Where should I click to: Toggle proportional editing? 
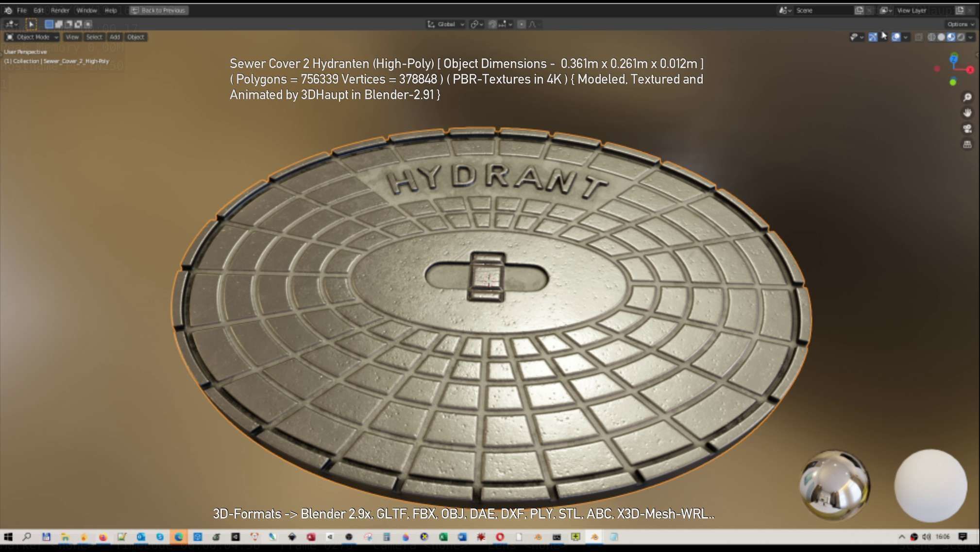[521, 24]
